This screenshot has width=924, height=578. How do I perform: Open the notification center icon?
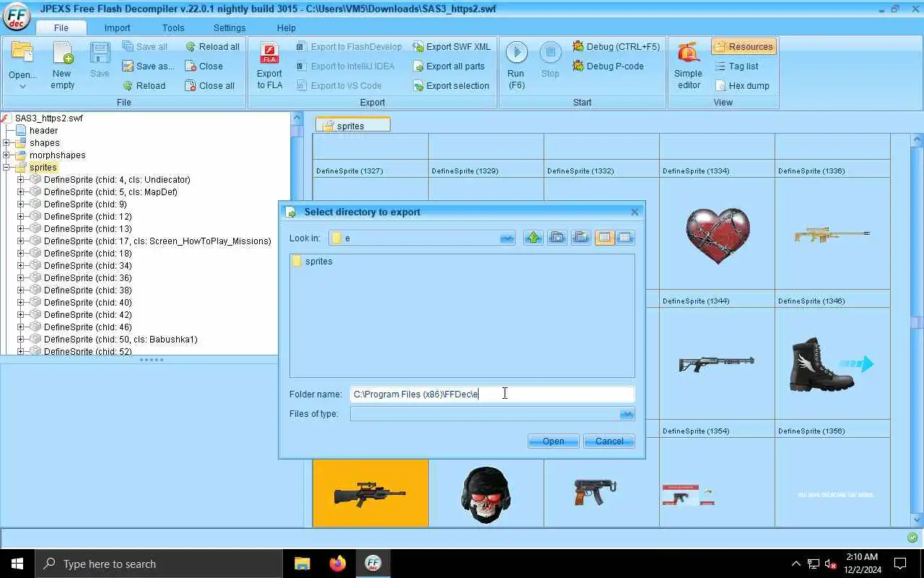tap(900, 564)
